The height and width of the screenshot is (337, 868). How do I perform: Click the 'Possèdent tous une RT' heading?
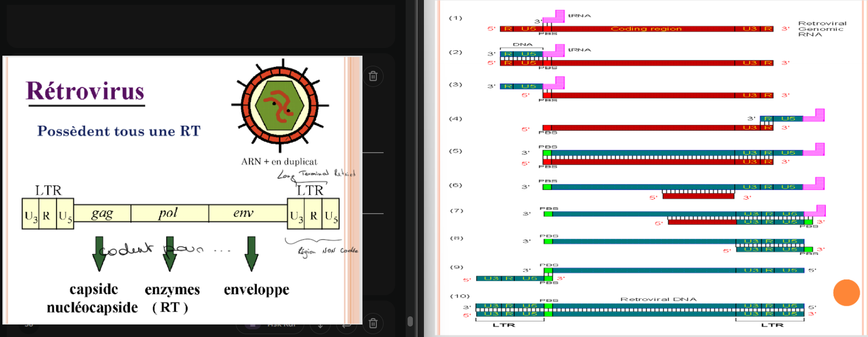119,131
